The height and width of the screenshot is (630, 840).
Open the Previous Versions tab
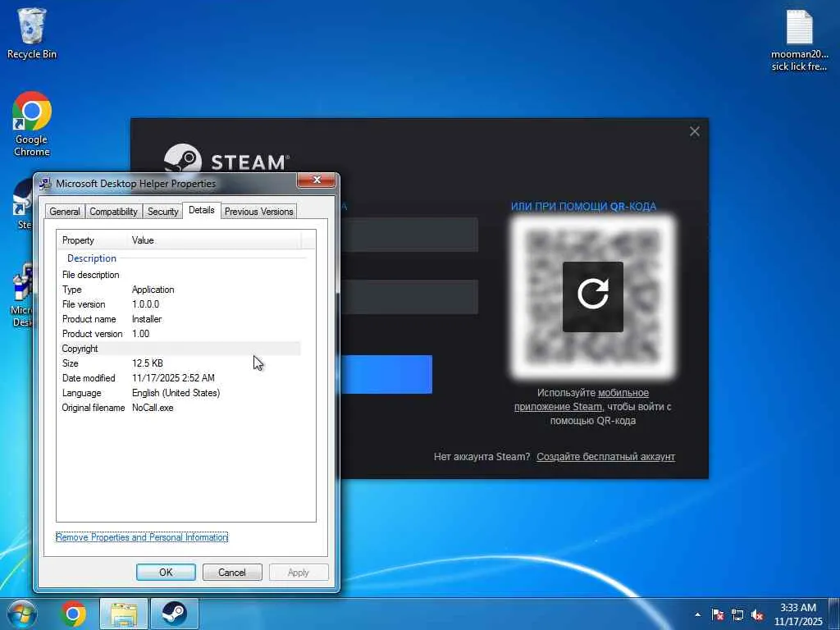tap(258, 212)
